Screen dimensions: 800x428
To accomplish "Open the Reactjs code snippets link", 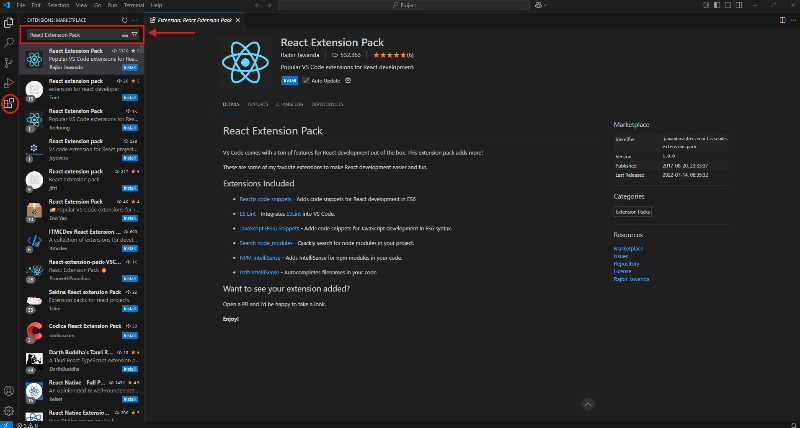I will click(x=265, y=199).
